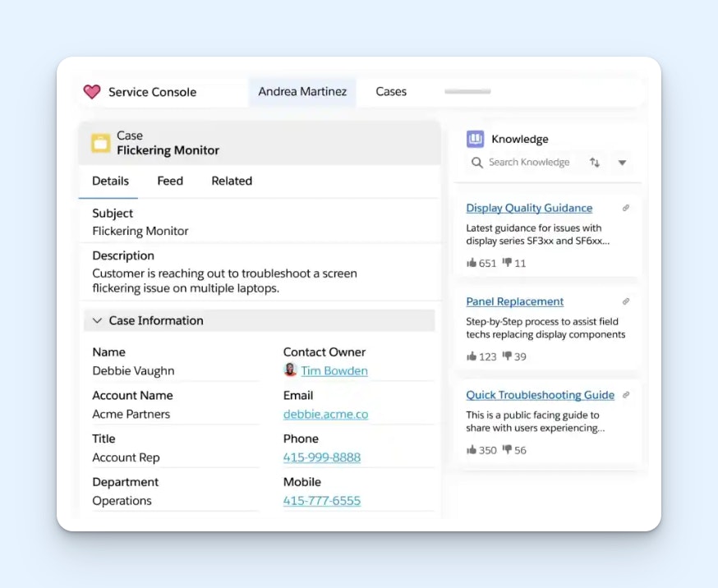Open the Knowledge filter dropdown arrow
718x588 pixels.
(x=622, y=163)
